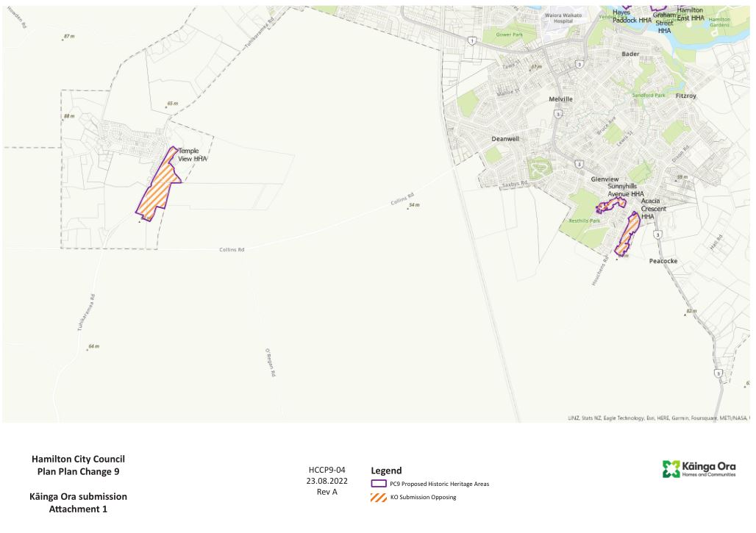Click the Gower Park label
Viewport: 756px width, 533px height.
coord(509,35)
